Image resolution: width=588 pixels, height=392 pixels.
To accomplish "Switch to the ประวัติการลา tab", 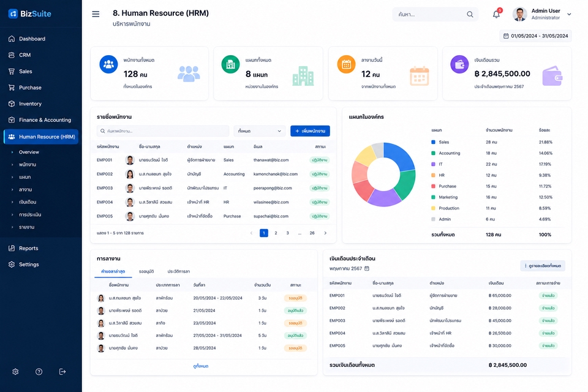I will (178, 271).
